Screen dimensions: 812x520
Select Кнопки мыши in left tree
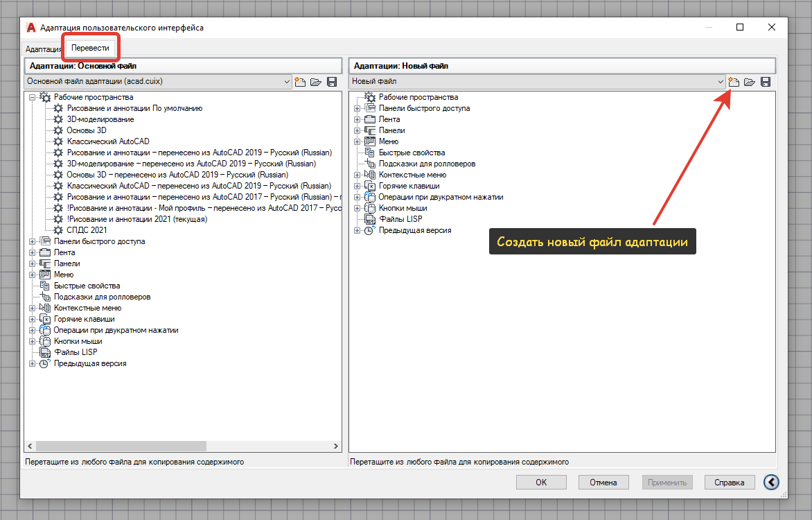tap(78, 341)
